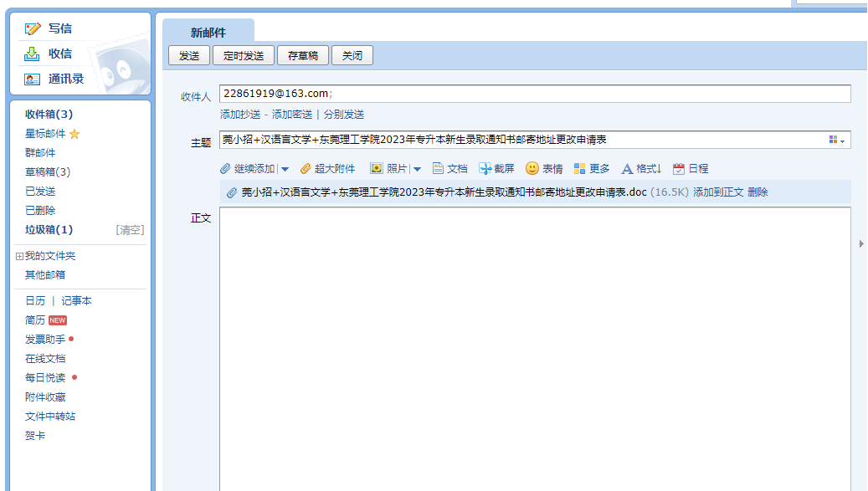Open 在线文档 in sidebar
The width and height of the screenshot is (868, 491).
[45, 359]
